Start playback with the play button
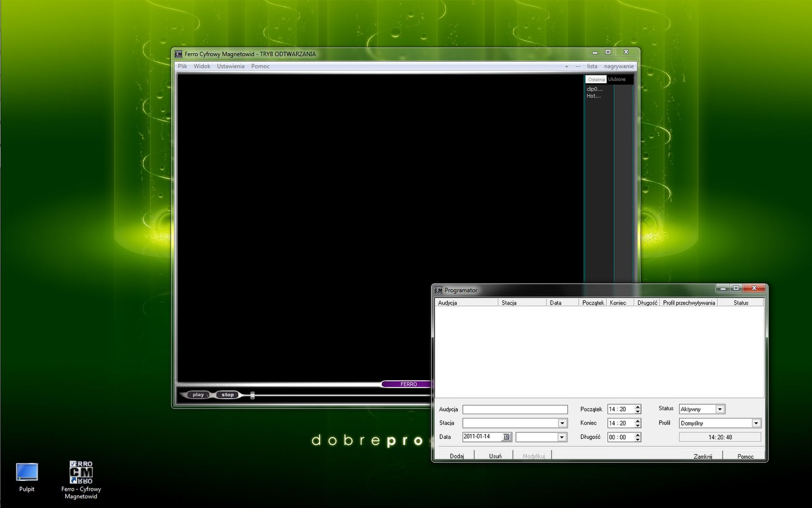The width and height of the screenshot is (812, 508). point(198,395)
